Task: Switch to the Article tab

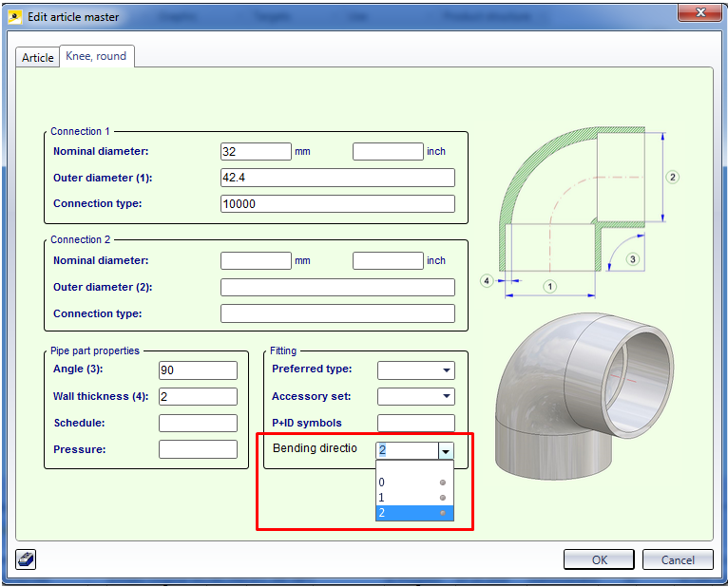Action: 38,57
